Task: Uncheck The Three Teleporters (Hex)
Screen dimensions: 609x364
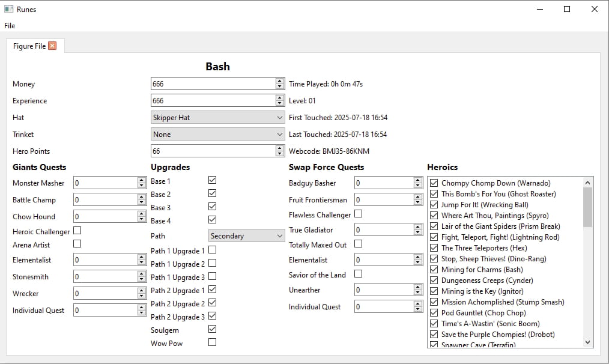Action: pos(434,248)
